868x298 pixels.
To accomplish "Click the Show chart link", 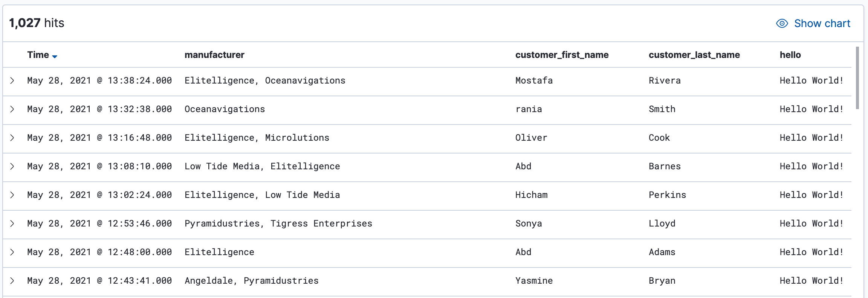I will click(813, 23).
